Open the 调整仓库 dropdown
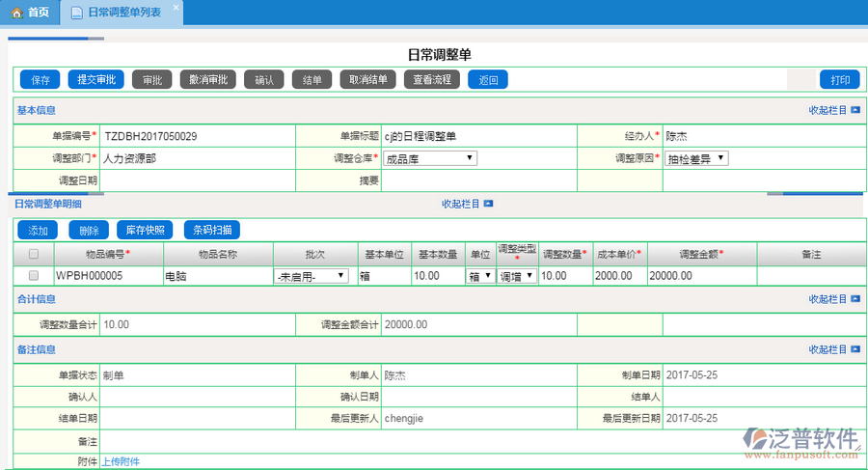Viewport: 868px width, 470px height. [x=429, y=158]
